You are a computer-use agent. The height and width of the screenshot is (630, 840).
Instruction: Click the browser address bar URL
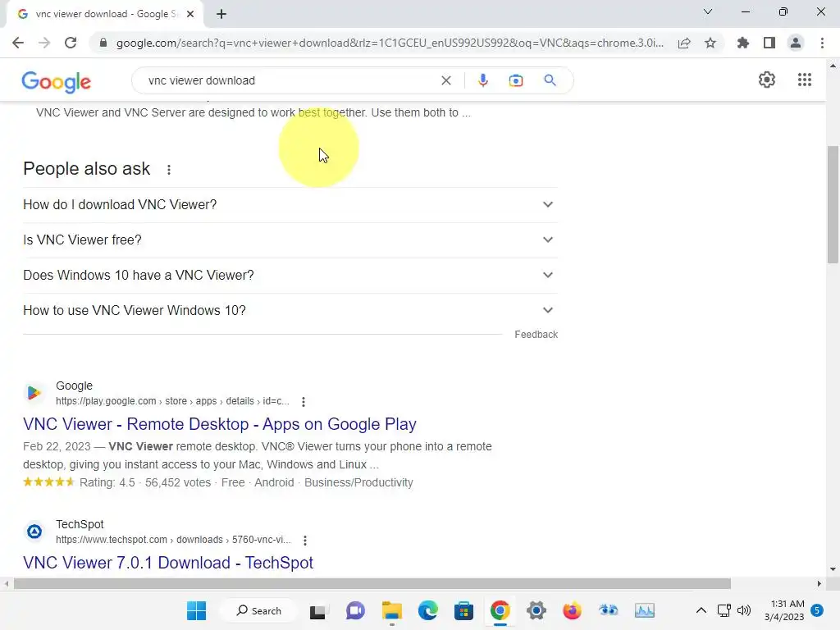click(x=390, y=43)
